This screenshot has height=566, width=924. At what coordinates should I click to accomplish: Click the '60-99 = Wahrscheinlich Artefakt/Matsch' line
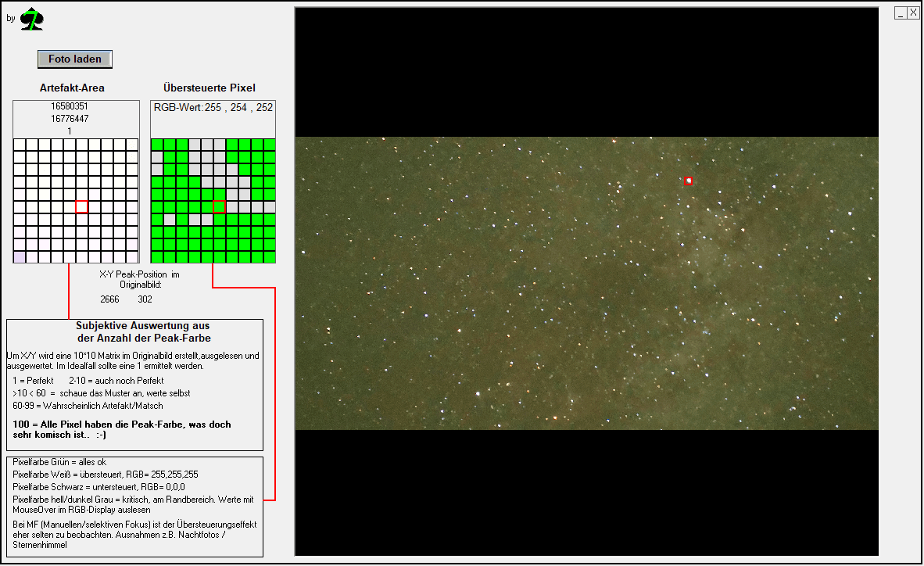click(88, 406)
